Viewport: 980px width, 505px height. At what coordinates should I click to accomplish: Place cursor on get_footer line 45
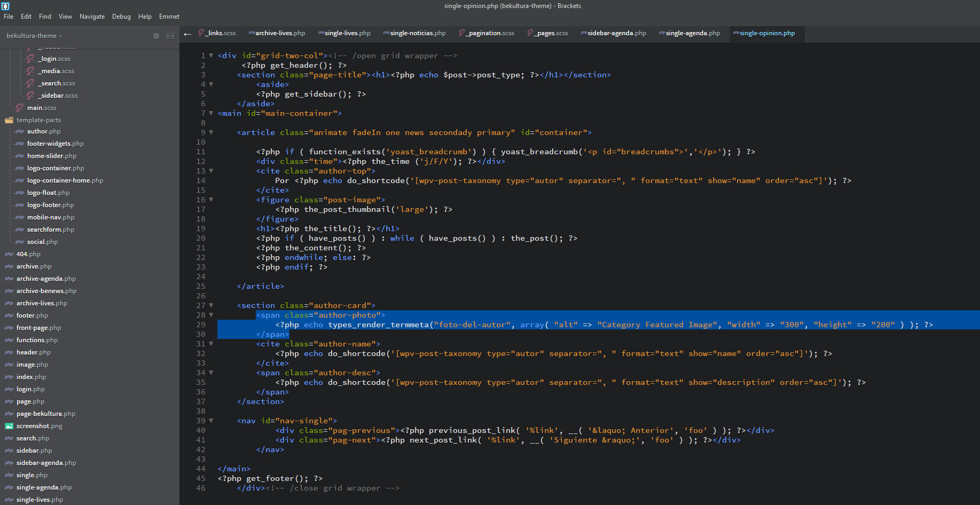coord(270,478)
